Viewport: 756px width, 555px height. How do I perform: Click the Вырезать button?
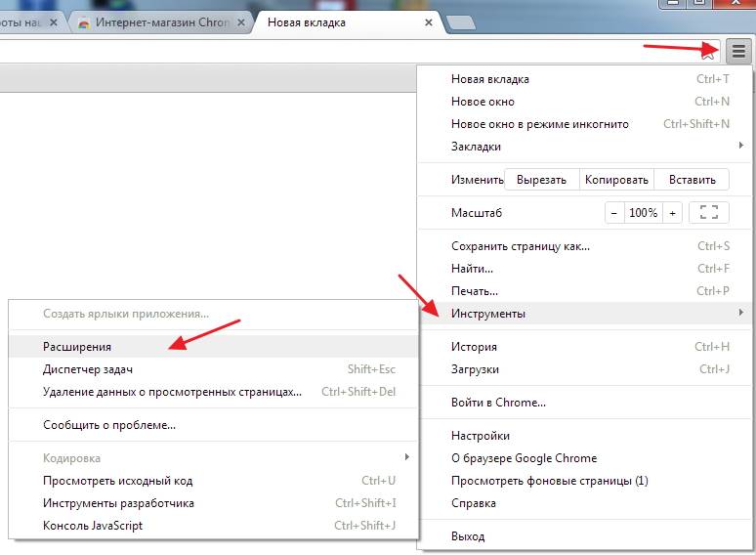[x=541, y=180]
